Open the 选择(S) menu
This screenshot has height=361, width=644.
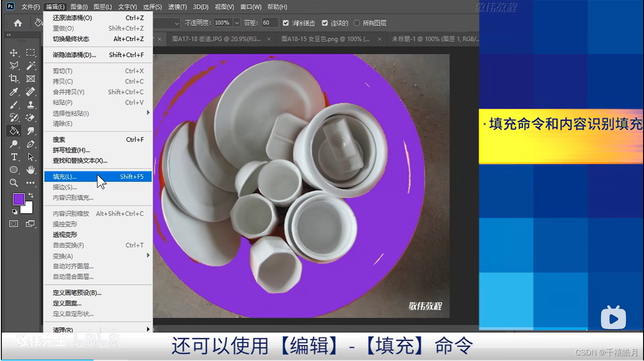coord(153,7)
